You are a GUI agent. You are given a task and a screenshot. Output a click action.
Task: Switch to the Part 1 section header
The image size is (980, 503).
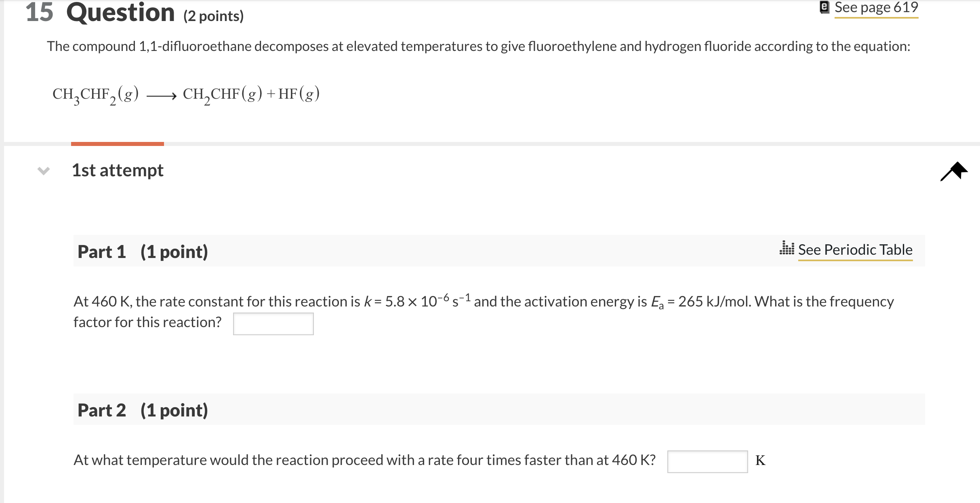pyautogui.click(x=142, y=251)
